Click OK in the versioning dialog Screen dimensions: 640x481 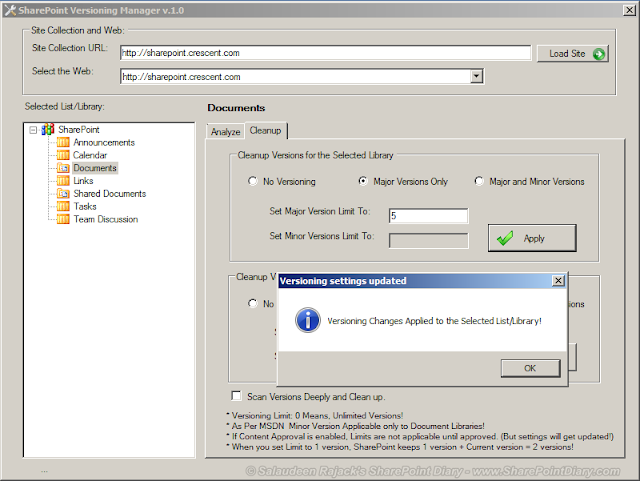coord(531,368)
